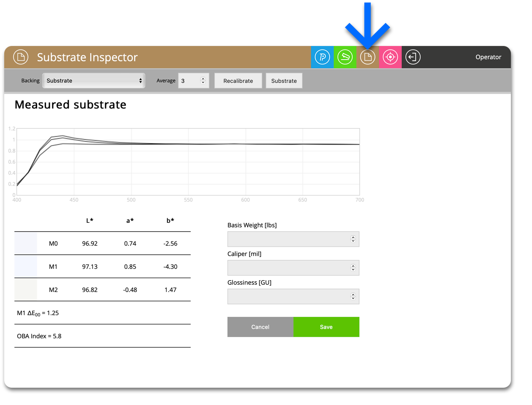The height and width of the screenshot is (405, 532).
Task: Select the M1 L* value 97.13
Action: 90,267
